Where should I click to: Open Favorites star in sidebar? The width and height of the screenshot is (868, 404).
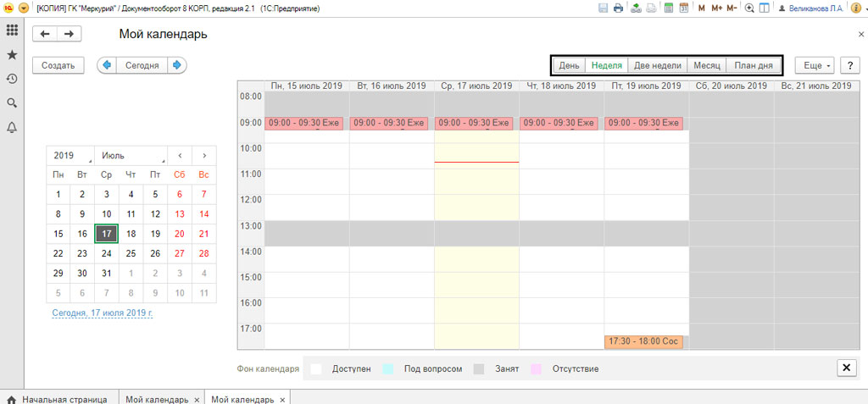(x=12, y=54)
